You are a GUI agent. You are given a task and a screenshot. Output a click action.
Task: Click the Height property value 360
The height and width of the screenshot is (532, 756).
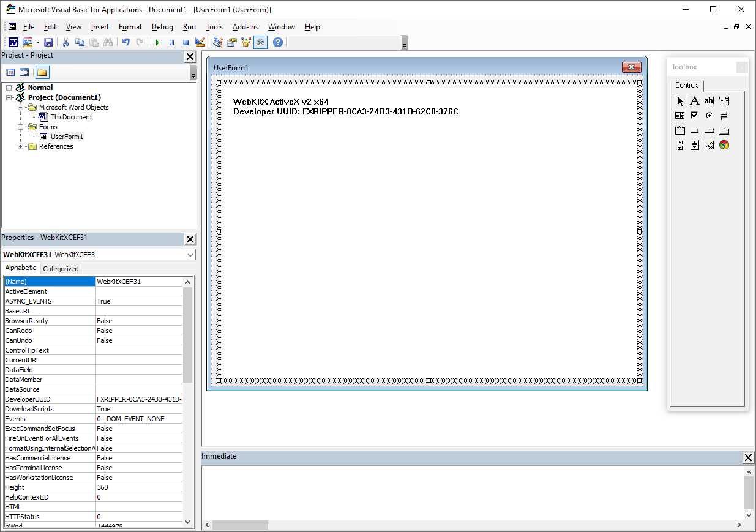coord(140,487)
